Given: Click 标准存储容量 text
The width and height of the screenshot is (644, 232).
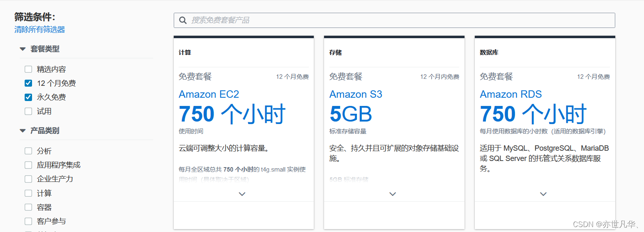Looking at the screenshot, I should click(348, 131).
